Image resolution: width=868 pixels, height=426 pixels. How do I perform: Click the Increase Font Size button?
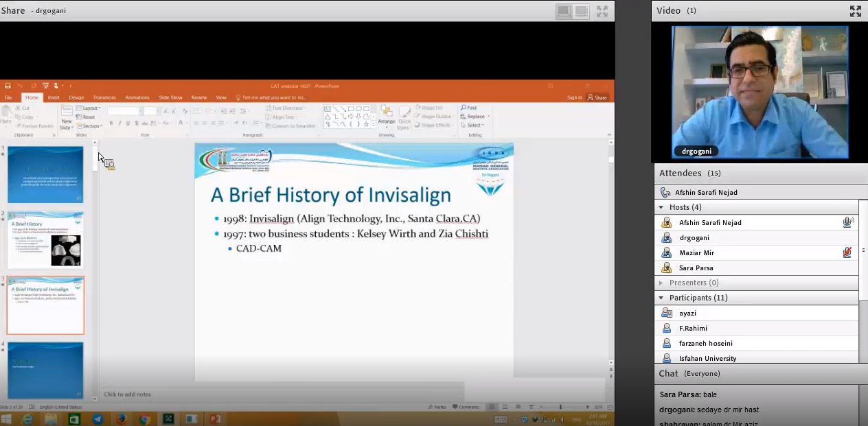pos(168,111)
